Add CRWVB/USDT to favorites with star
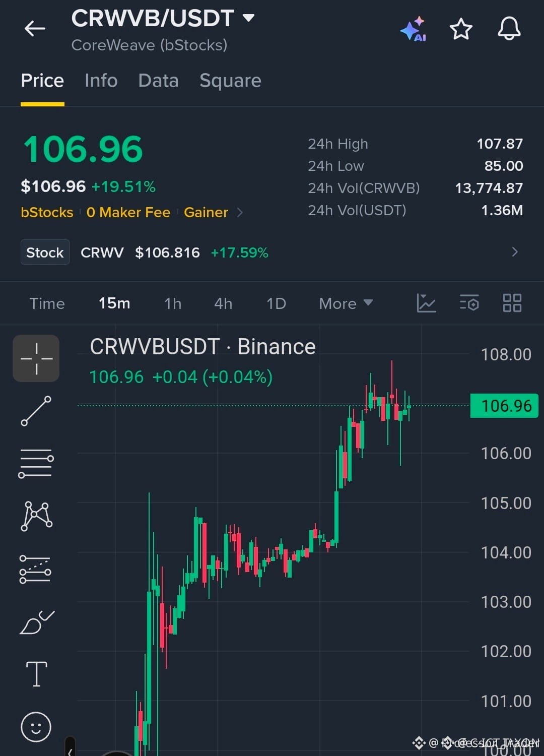The image size is (544, 756). 461,29
